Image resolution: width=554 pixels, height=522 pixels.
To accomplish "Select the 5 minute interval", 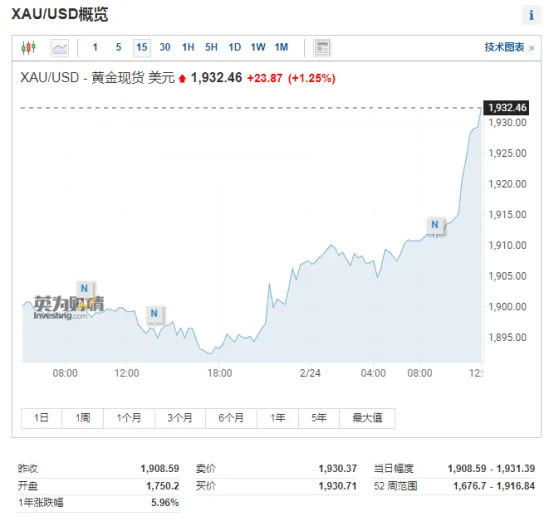I will tap(118, 47).
